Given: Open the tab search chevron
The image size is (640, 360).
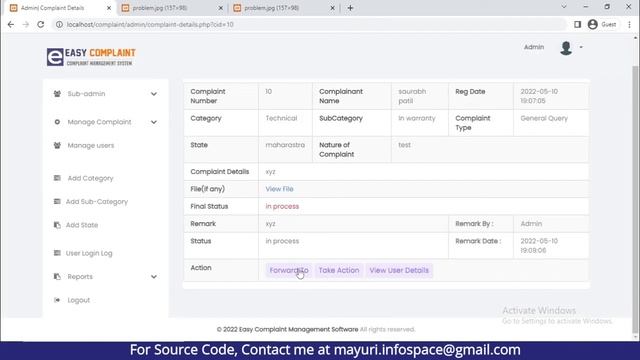Looking at the screenshot, I should coord(564,7).
